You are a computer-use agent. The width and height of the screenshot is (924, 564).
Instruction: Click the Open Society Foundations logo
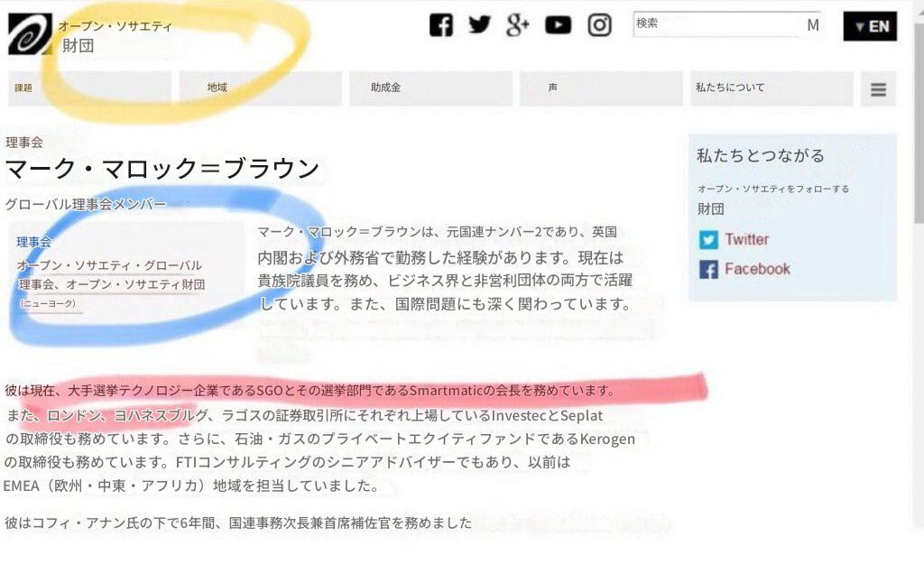tap(30, 33)
